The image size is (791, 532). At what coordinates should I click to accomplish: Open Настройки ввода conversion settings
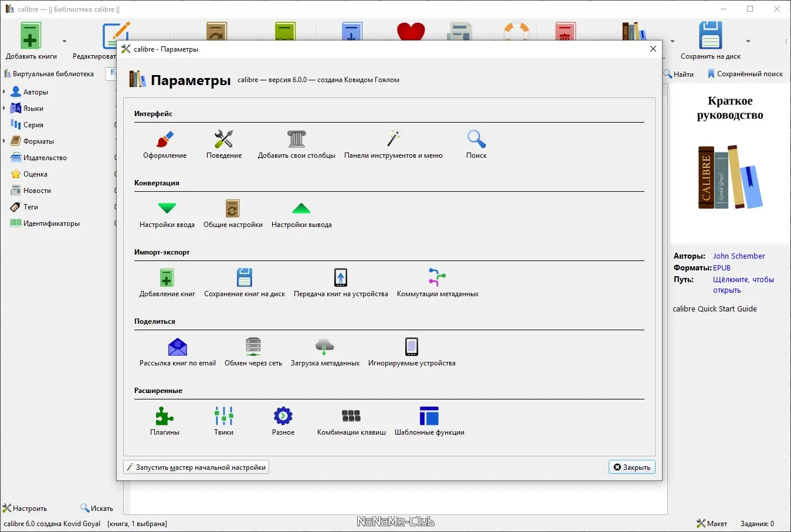coord(167,214)
